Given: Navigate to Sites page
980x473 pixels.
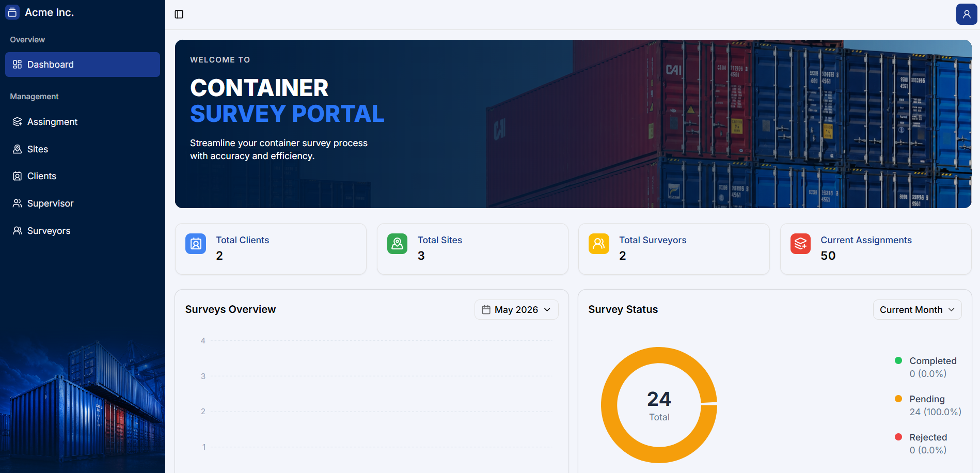Looking at the screenshot, I should (83, 149).
